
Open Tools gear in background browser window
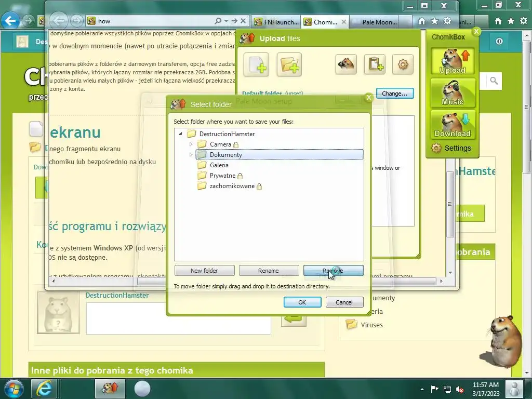click(524, 21)
